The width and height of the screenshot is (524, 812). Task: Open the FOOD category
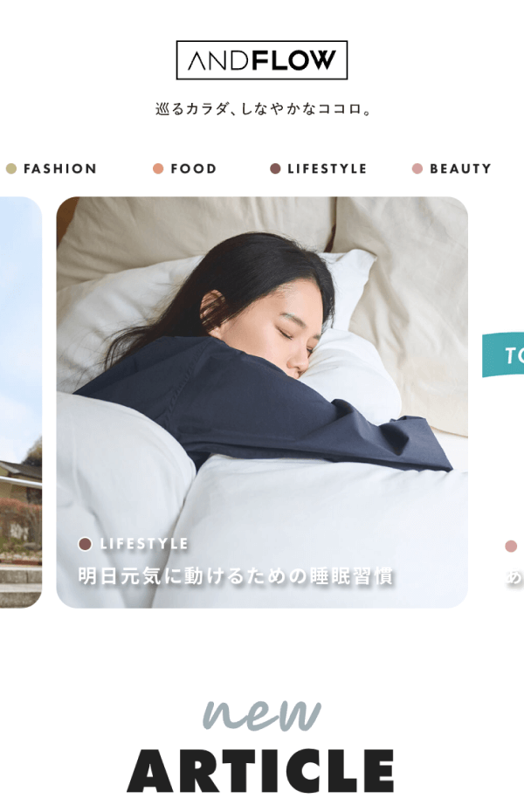[193, 169]
